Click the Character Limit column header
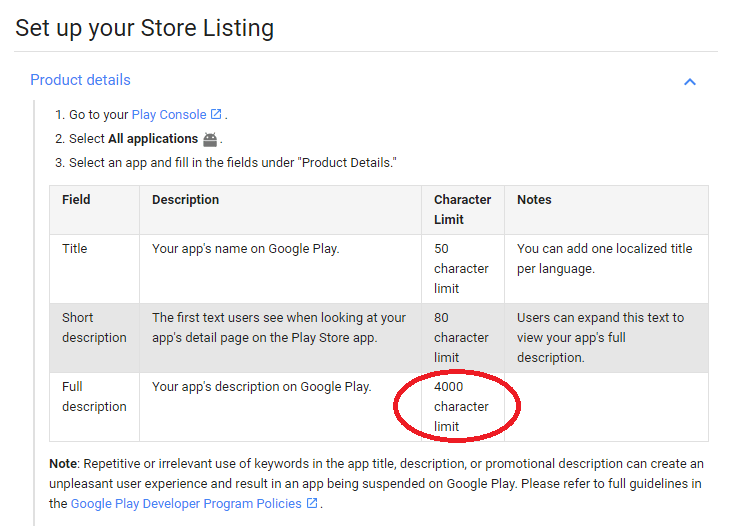 pos(462,209)
